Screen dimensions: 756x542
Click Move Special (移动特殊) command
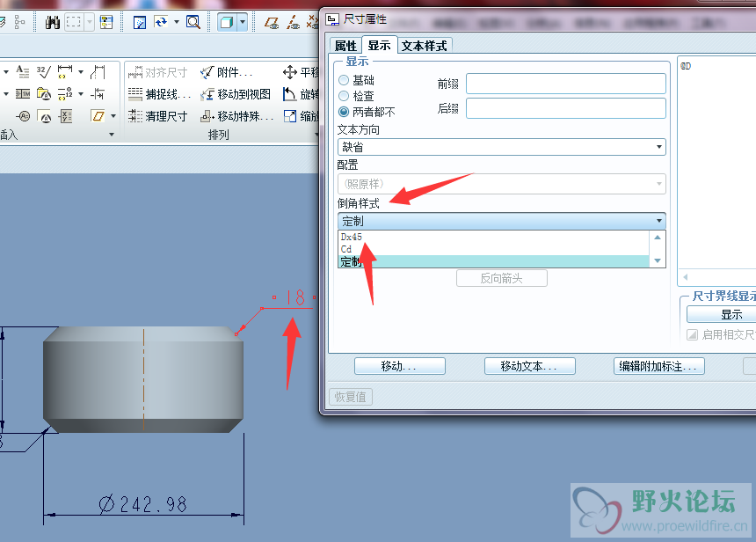coord(237,116)
